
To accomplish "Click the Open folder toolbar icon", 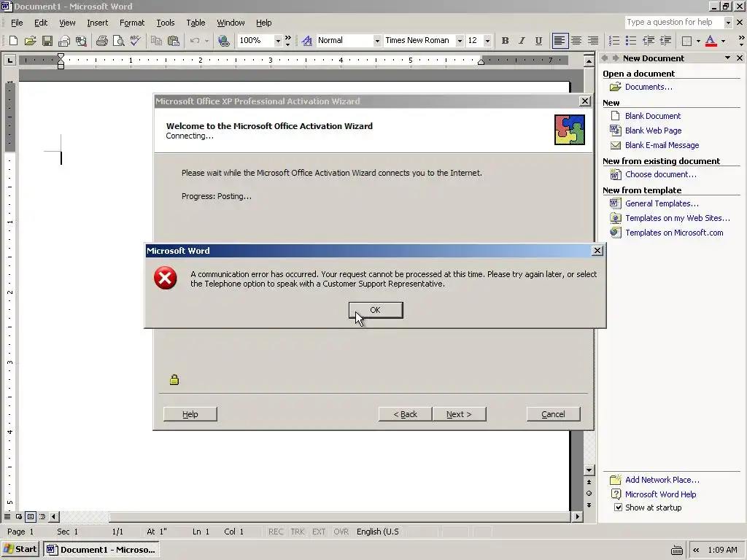I will (x=30, y=41).
